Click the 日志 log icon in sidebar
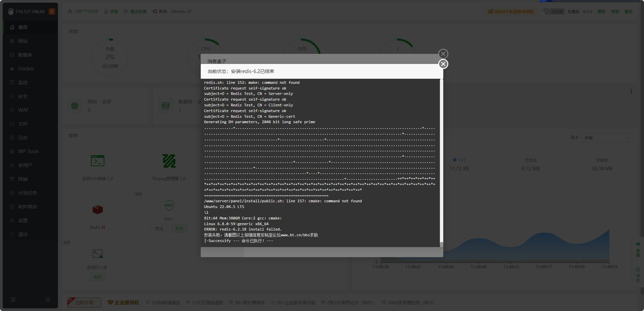This screenshot has width=644, height=311. [x=12, y=138]
